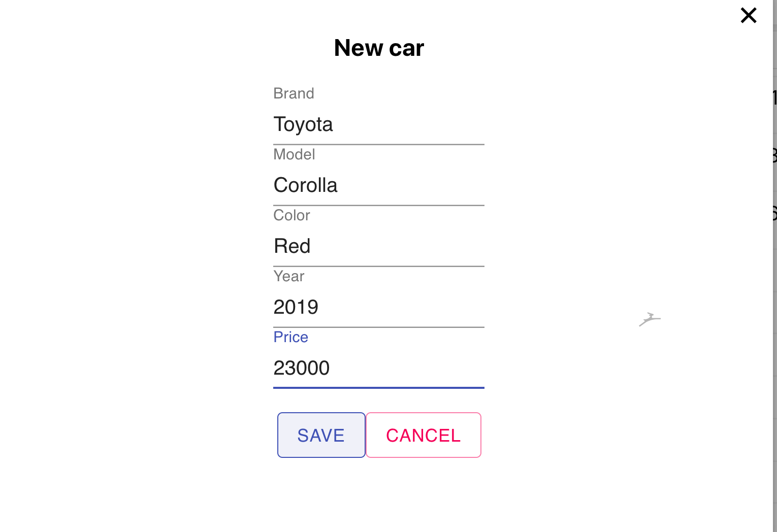Image resolution: width=777 pixels, height=532 pixels.
Task: Select the Toyota text in Brand
Action: point(303,124)
